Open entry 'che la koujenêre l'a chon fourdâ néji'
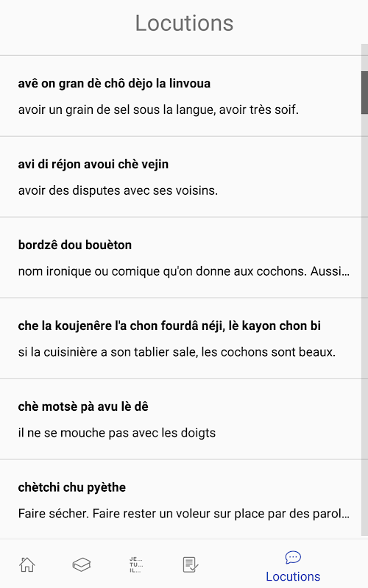368x588 pixels. 180,339
